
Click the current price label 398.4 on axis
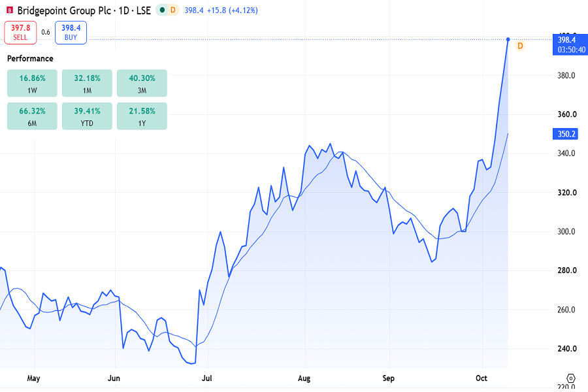pyautogui.click(x=570, y=44)
